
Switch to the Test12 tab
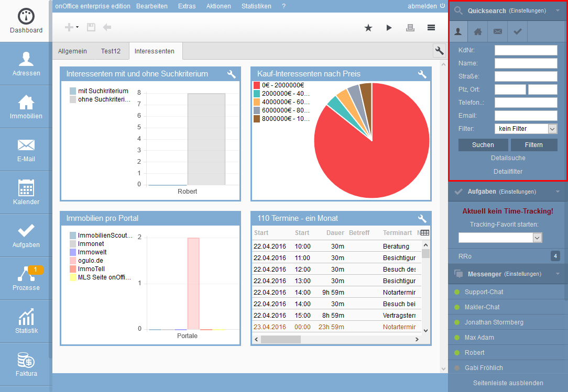(x=111, y=51)
